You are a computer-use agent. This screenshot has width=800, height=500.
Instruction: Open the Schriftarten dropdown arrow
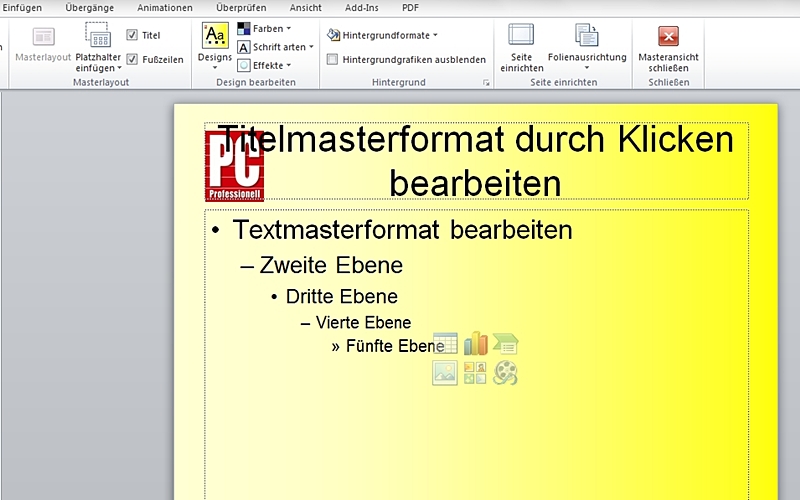click(x=311, y=47)
